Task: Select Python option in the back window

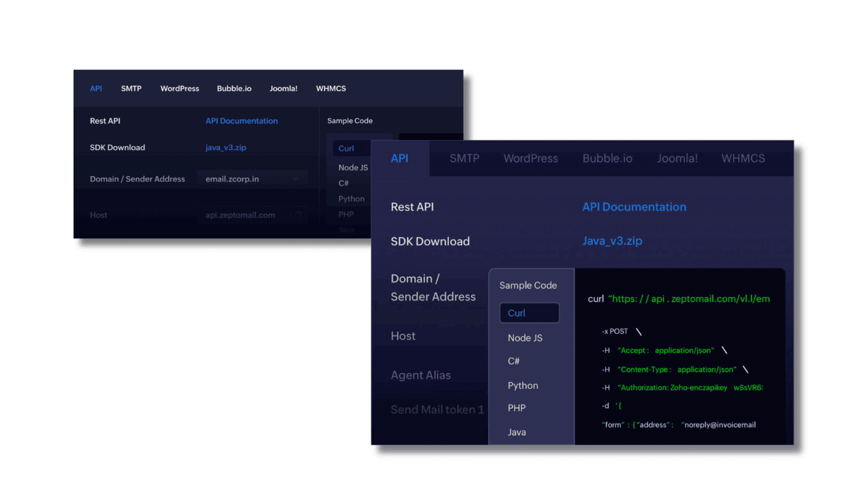Action: (352, 199)
